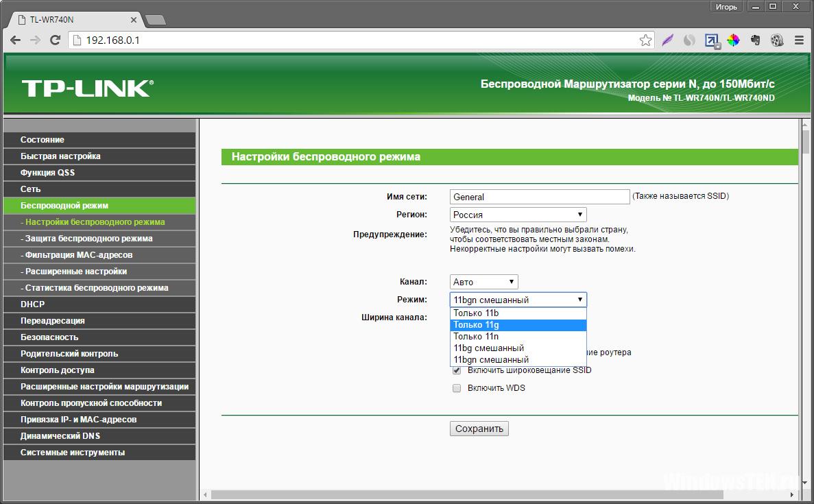Click the browser back arrow
This screenshot has width=814, height=504.
click(16, 40)
